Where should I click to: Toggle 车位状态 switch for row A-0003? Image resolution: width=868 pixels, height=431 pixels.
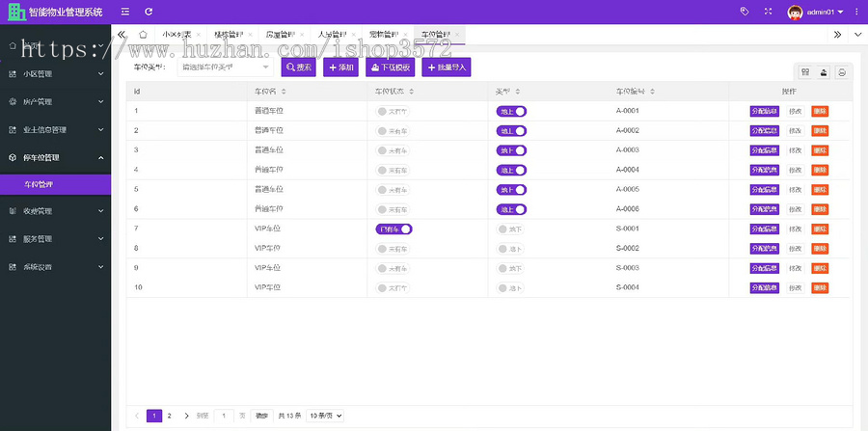pos(393,150)
